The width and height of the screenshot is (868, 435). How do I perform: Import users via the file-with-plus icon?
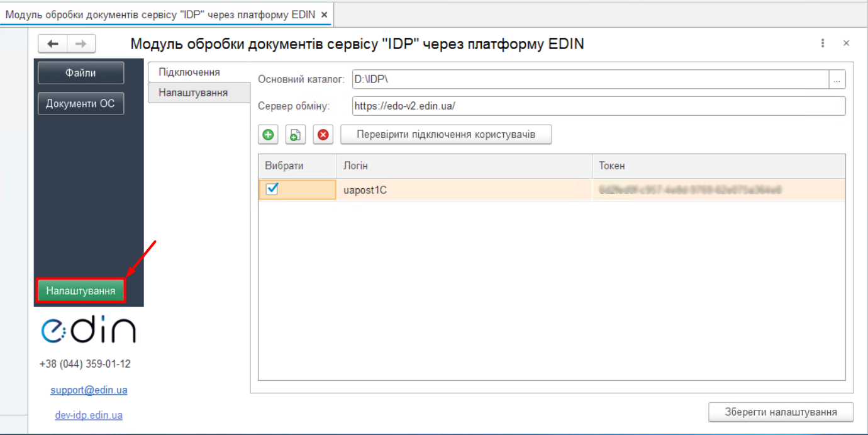[295, 134]
